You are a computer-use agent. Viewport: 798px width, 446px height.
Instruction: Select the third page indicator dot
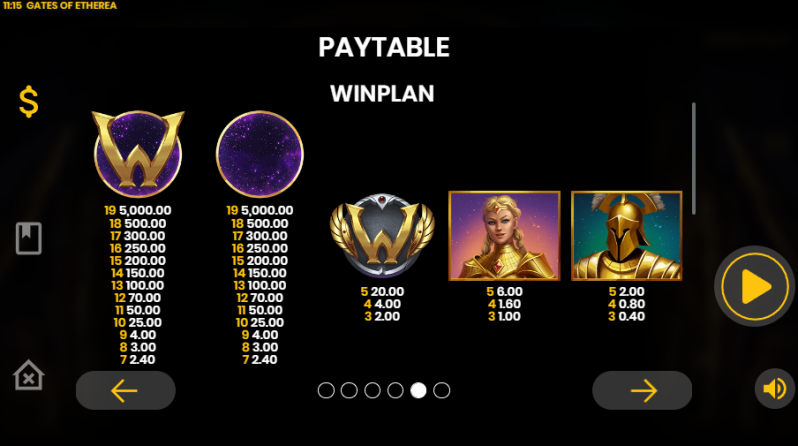(x=373, y=391)
